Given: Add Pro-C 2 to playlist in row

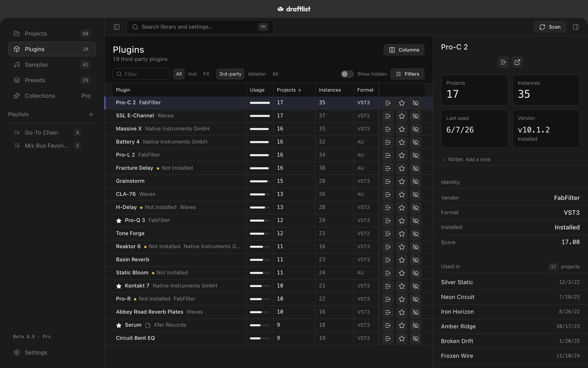Looking at the screenshot, I should pos(388,103).
